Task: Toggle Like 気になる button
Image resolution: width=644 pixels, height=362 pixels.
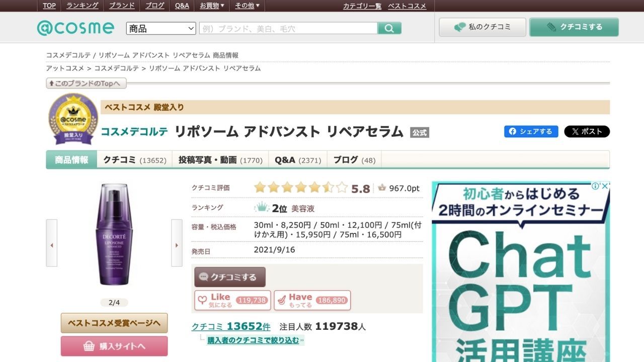Action: click(x=232, y=300)
